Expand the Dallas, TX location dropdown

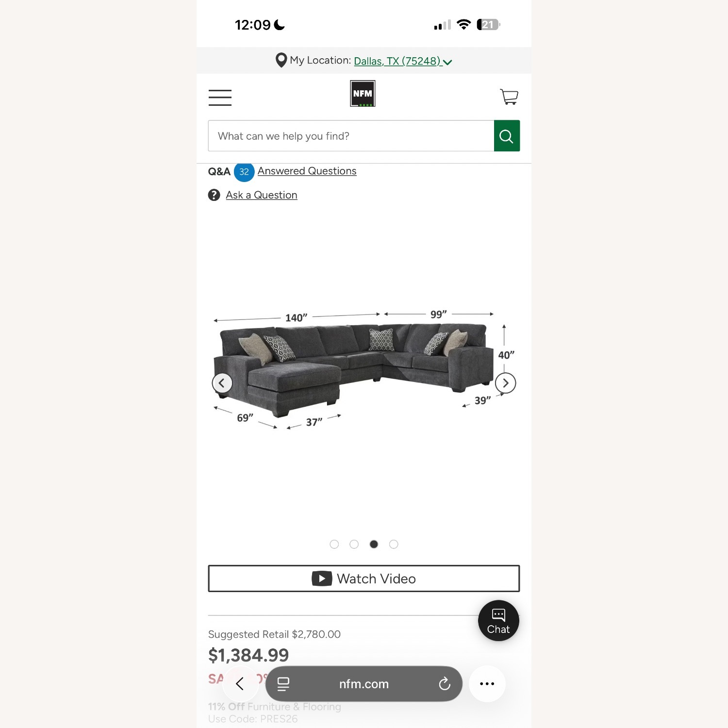[403, 61]
